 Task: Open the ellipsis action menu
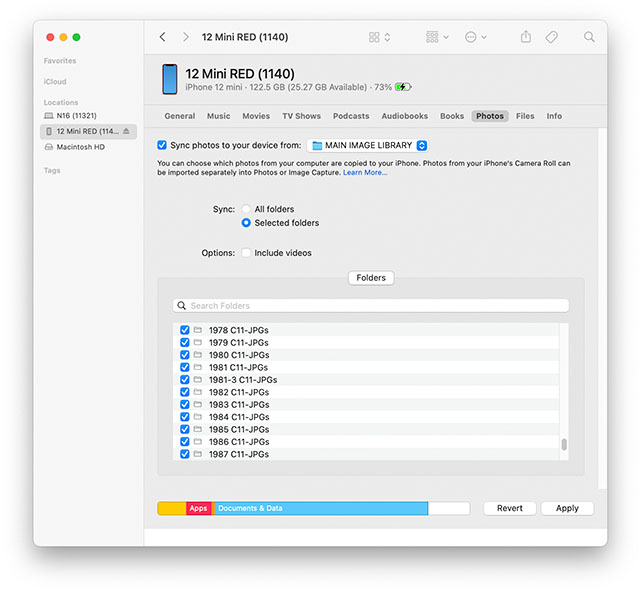(x=476, y=37)
